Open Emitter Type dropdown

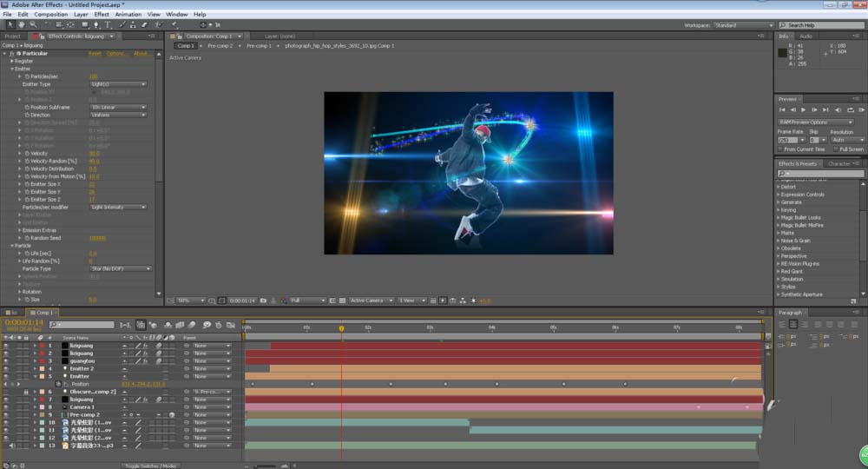(118, 84)
